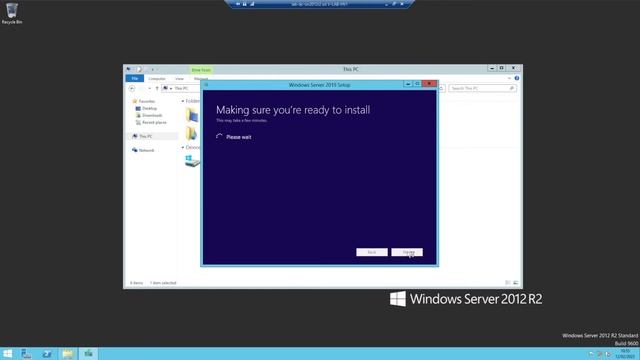Image resolution: width=640 pixels, height=360 pixels.
Task: Collapse the ribbon with chevron
Action: pos(509,78)
